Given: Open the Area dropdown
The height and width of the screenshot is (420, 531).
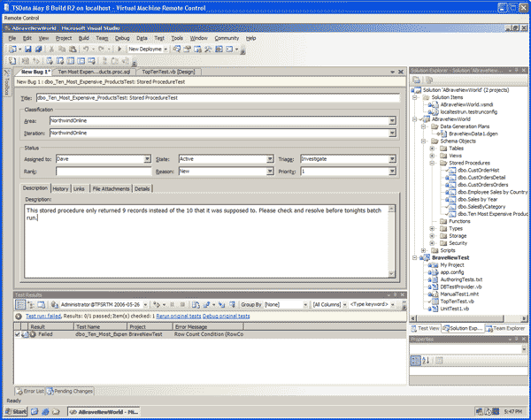Looking at the screenshot, I should (x=392, y=120).
